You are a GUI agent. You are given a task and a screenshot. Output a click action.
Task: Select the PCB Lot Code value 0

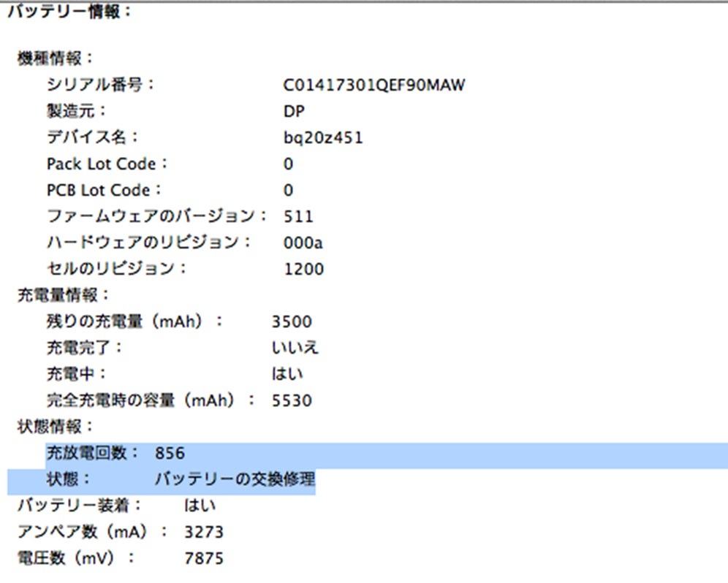point(288,190)
